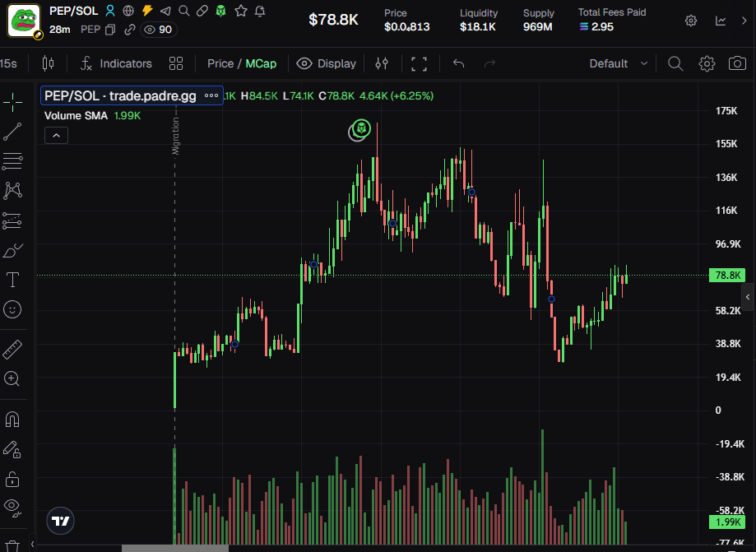Open the header settings gear
Image resolution: width=756 pixels, height=552 pixels.
click(691, 21)
